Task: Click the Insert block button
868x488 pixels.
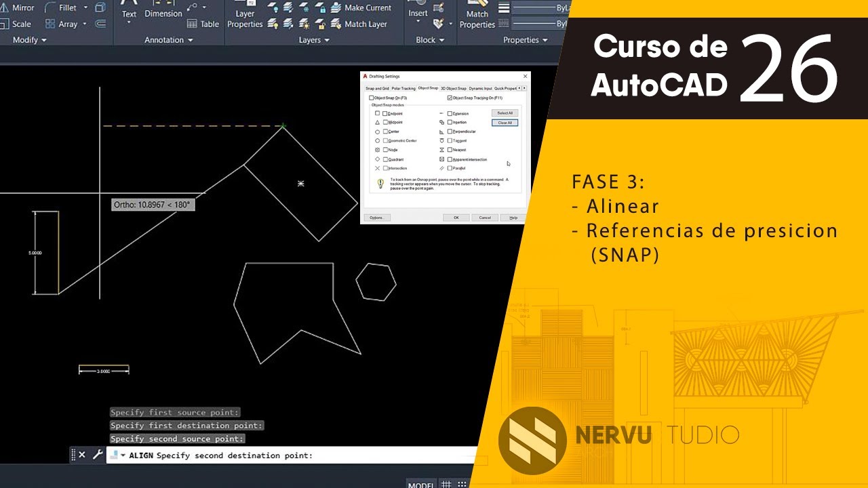Action: click(x=418, y=9)
